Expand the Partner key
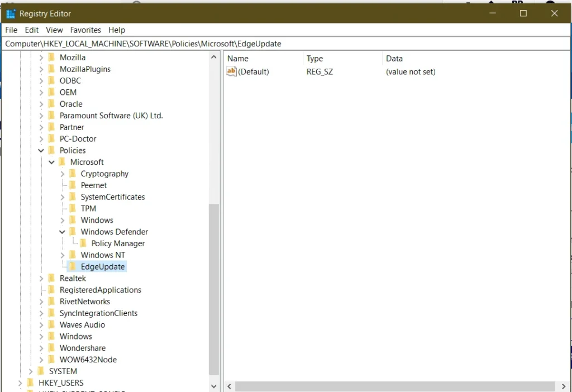The height and width of the screenshot is (392, 572). pos(41,127)
